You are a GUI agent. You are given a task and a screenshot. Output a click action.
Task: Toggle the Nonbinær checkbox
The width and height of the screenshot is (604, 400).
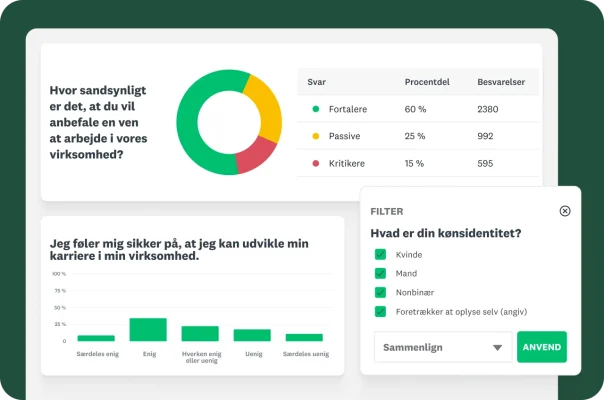click(x=380, y=292)
